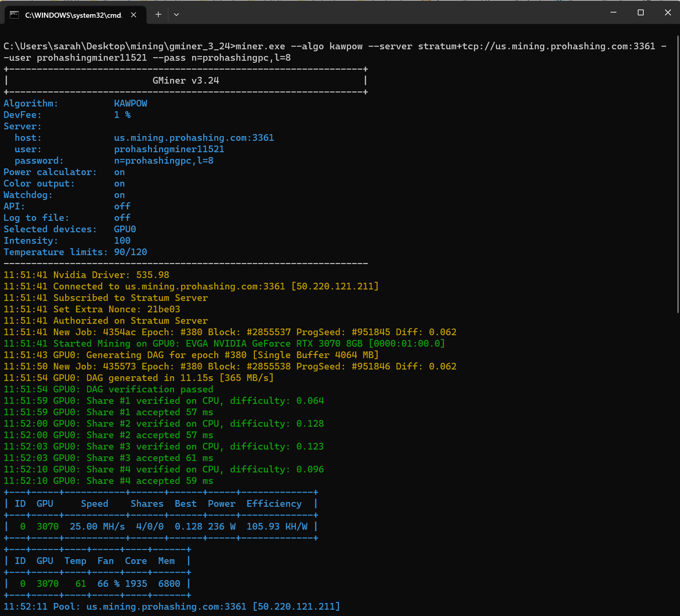Click the '4/0/0' shares value

150,526
